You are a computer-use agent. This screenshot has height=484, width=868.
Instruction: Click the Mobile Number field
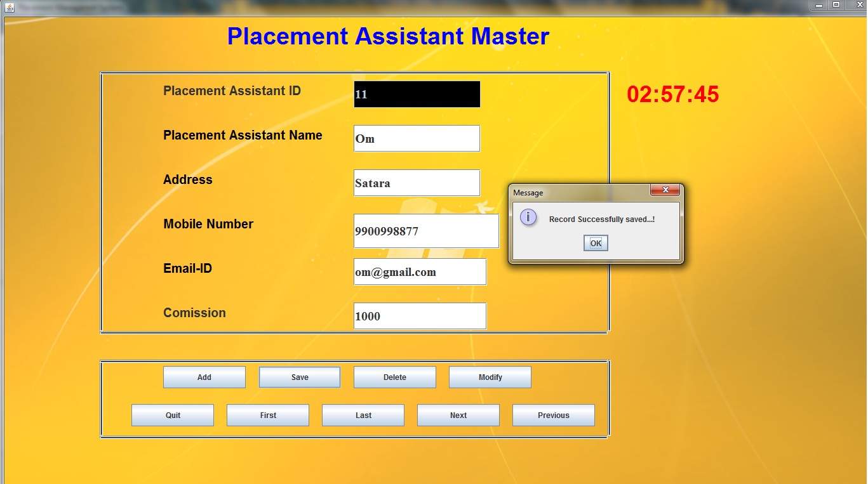pos(425,231)
